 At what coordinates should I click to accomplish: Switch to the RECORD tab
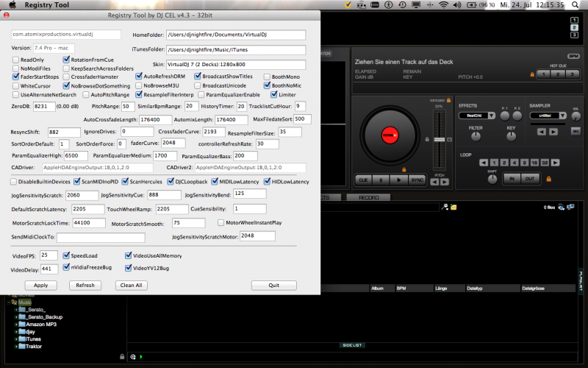click(369, 197)
